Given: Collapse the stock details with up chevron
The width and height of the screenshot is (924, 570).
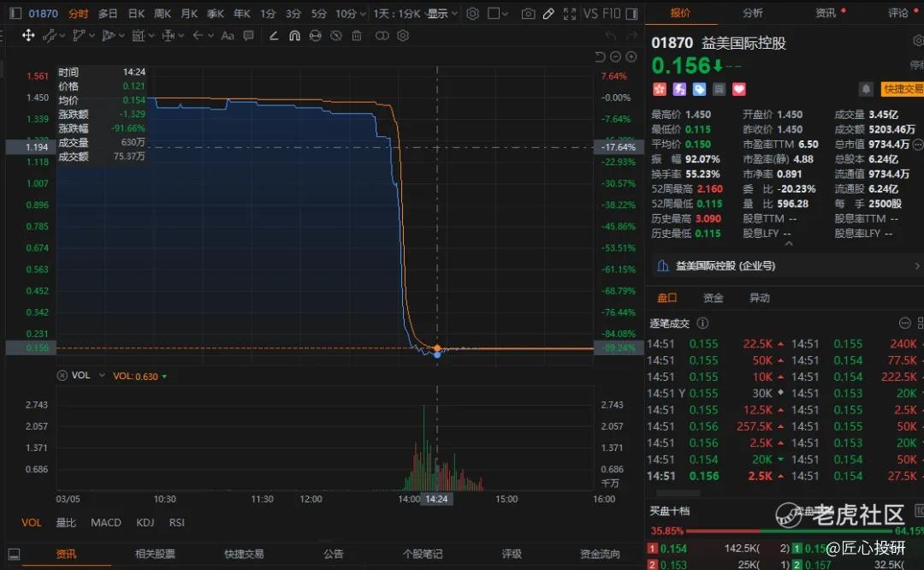Looking at the screenshot, I should click(789, 243).
